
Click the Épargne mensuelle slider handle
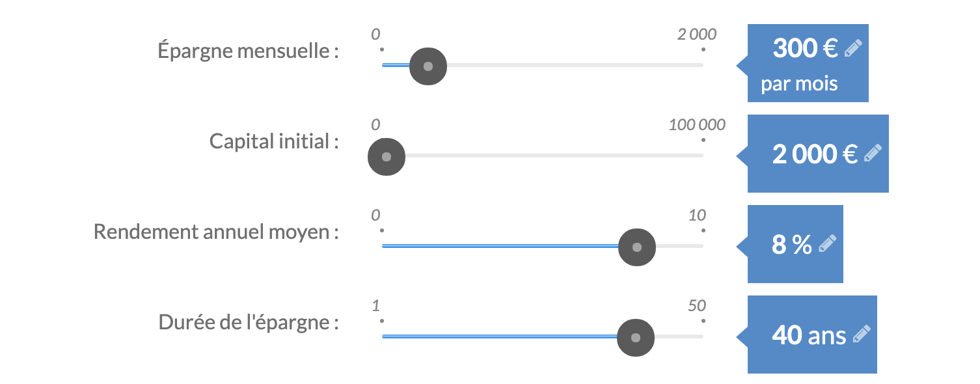(428, 66)
